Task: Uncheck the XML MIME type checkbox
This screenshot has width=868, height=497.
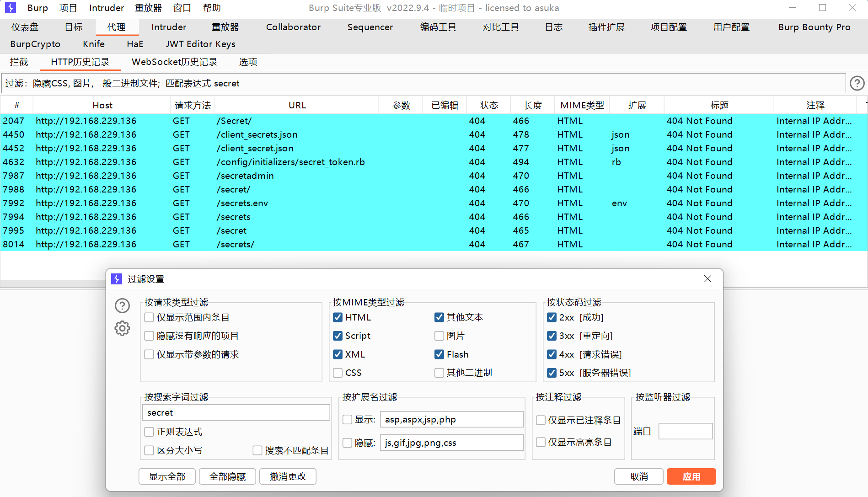Action: pyautogui.click(x=338, y=354)
